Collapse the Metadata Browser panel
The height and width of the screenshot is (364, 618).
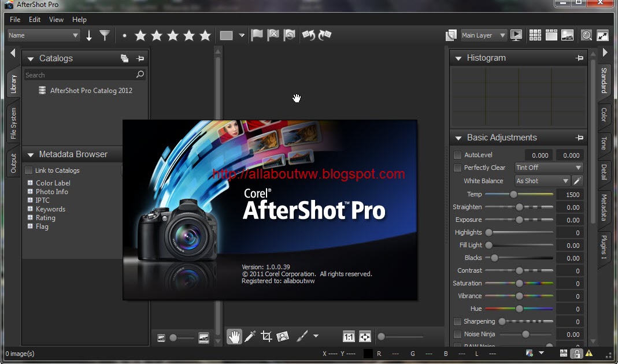tap(30, 155)
